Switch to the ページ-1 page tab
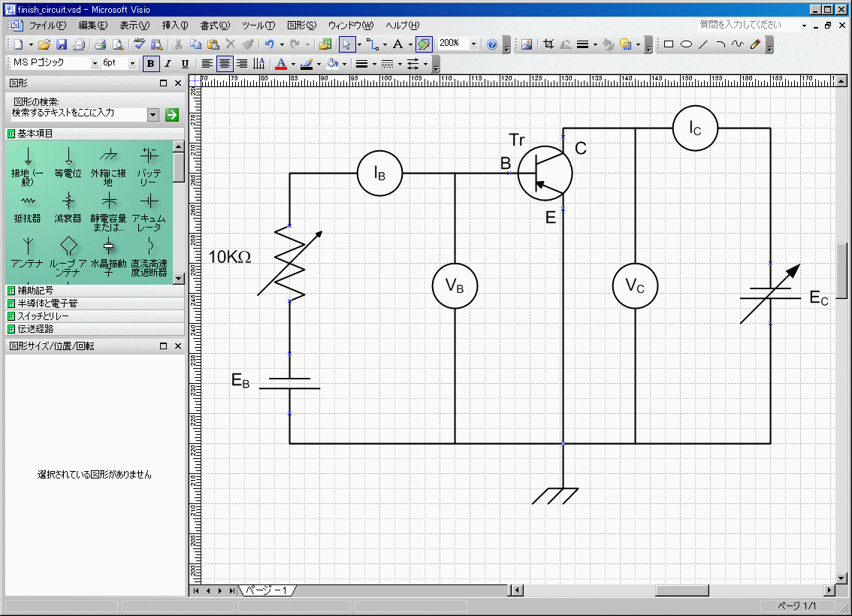 266,590
